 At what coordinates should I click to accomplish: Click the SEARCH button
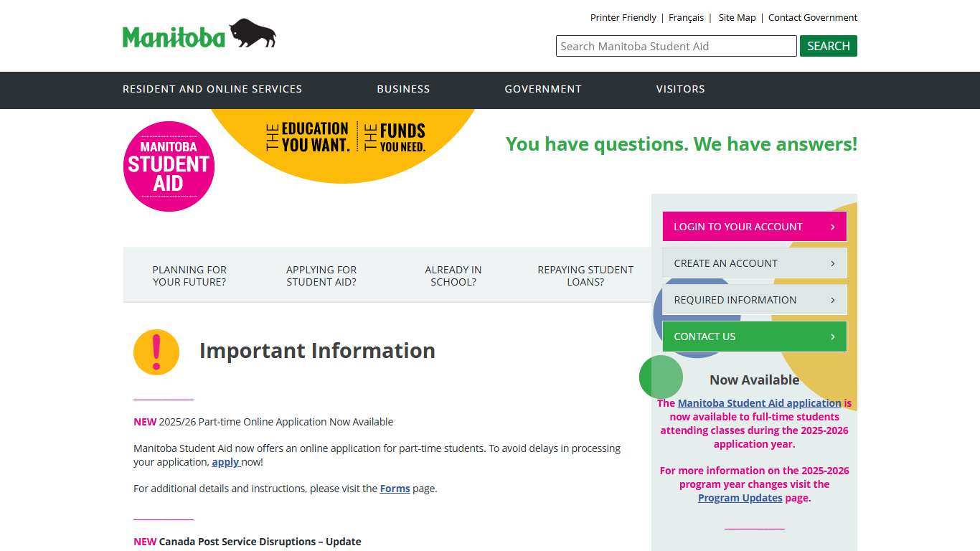coord(828,46)
